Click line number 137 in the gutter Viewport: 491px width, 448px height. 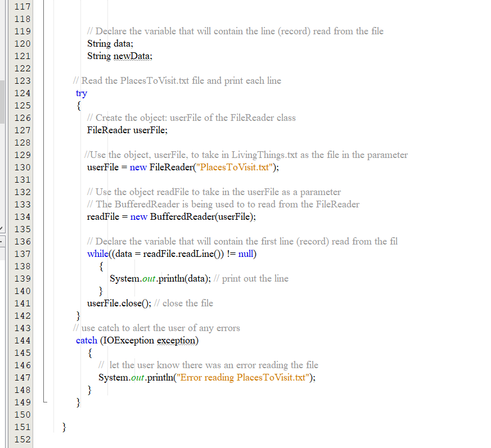(22, 254)
